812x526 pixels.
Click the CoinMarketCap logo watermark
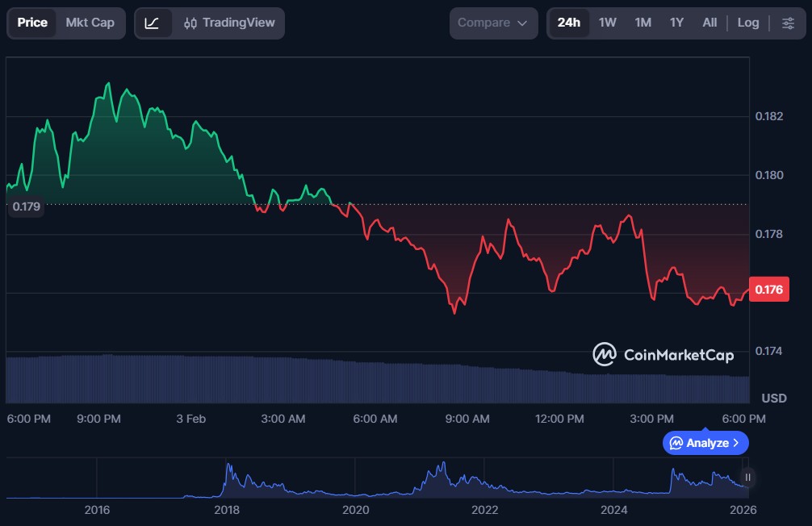(663, 354)
